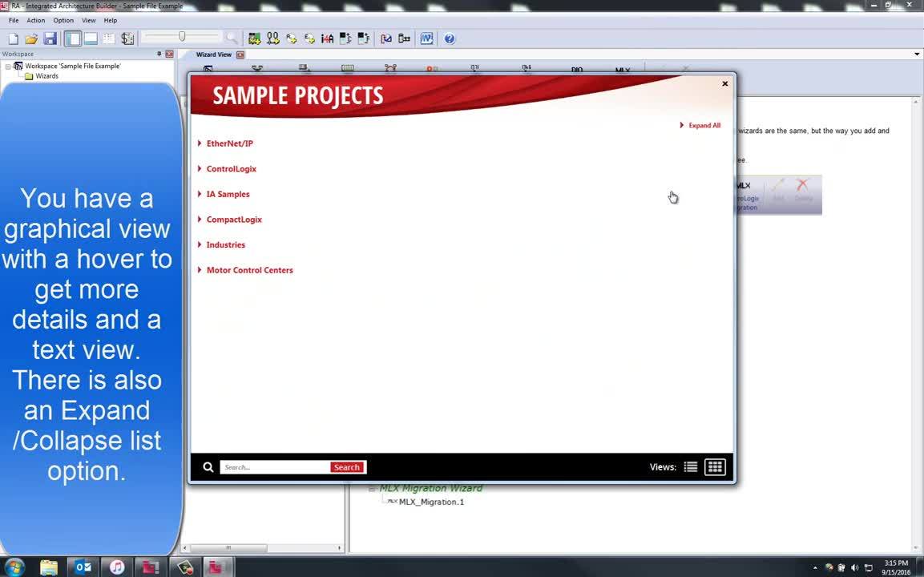Expand the CompactLogix sample category
Viewport: 924px width, 577px height.
[234, 220]
